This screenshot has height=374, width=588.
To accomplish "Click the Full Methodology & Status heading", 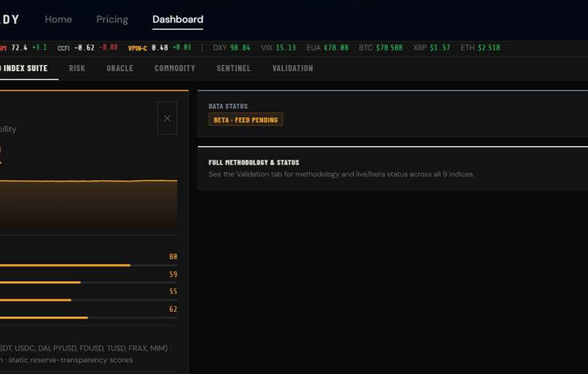I will pyautogui.click(x=254, y=162).
